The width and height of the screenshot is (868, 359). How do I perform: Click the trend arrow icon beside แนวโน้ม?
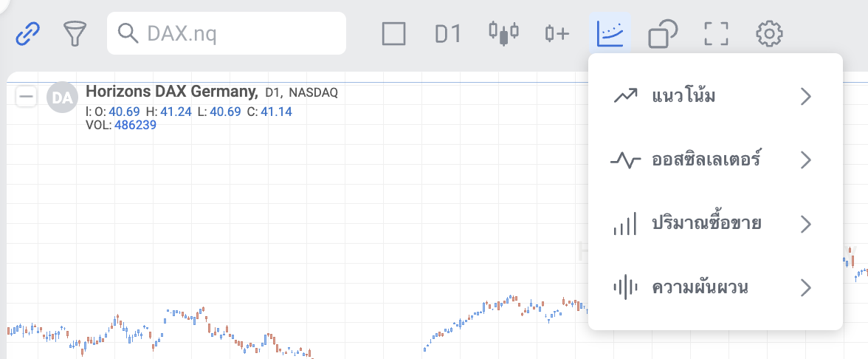(x=625, y=96)
